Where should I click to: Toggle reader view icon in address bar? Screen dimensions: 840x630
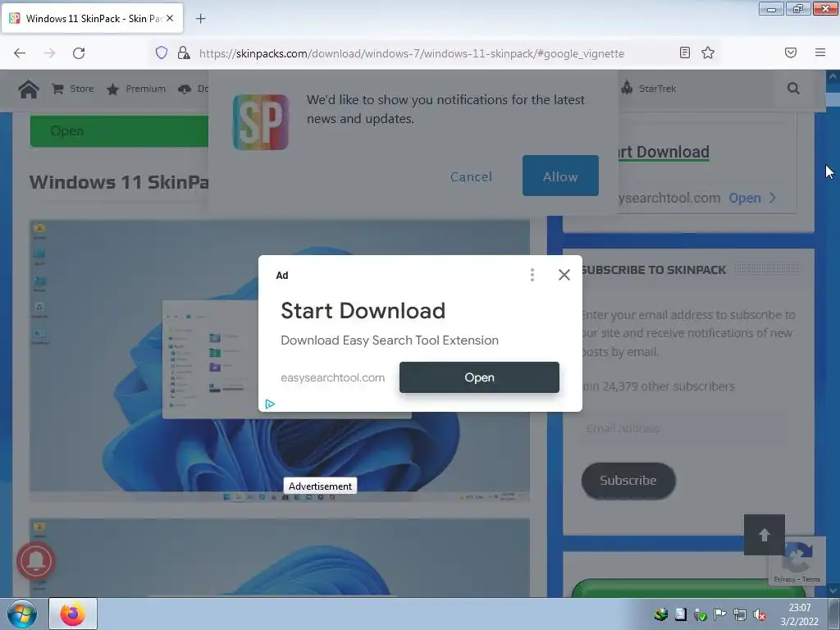pyautogui.click(x=685, y=52)
